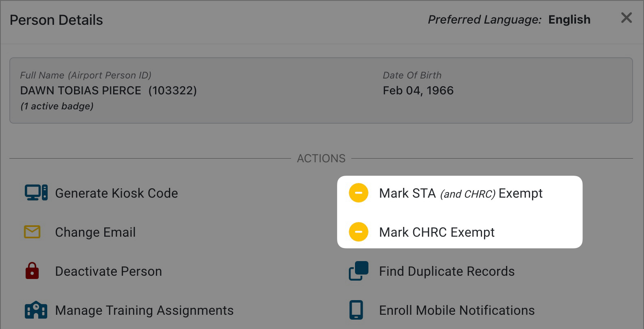Open the Manage Training Assignments text label

(x=144, y=310)
